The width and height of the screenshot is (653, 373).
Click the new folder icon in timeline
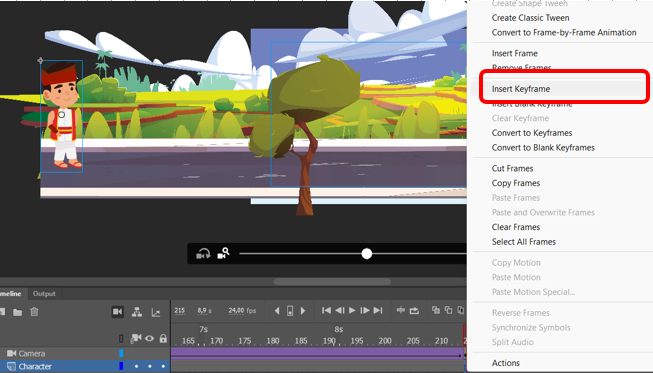(17, 312)
